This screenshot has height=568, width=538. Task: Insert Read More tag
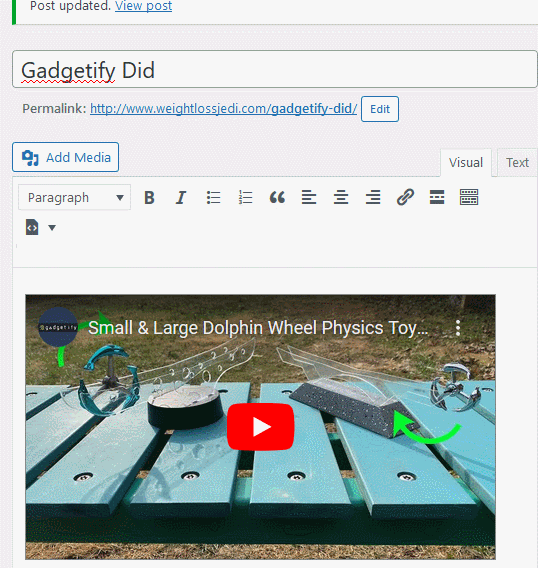(x=437, y=197)
